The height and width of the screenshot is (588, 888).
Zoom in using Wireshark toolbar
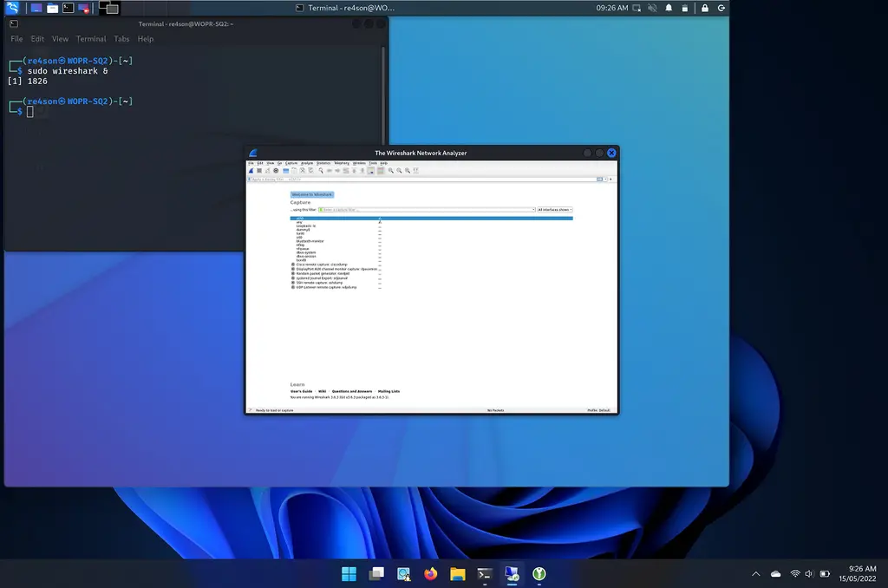391,171
